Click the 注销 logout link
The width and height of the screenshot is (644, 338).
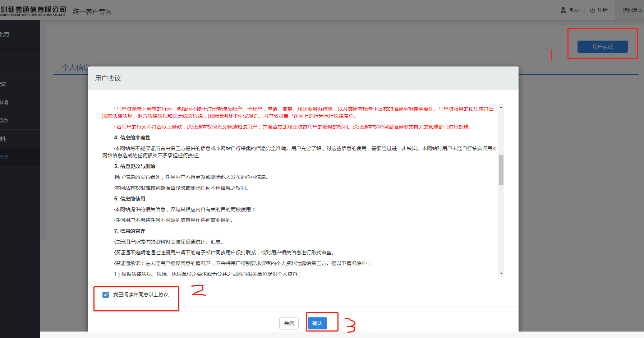tap(603, 10)
